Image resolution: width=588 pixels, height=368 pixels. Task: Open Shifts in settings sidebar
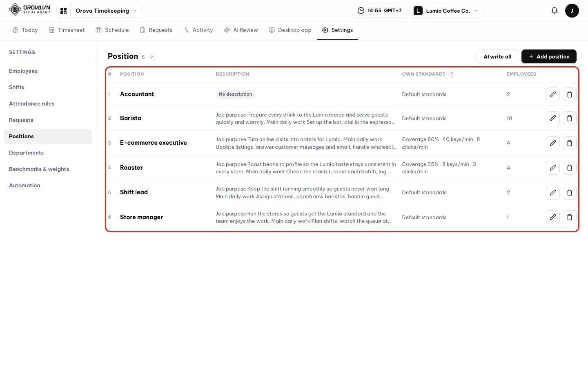[48, 88]
